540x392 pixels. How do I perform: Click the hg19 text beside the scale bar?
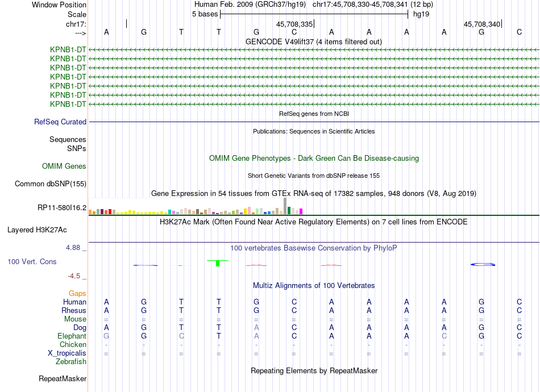(x=421, y=14)
